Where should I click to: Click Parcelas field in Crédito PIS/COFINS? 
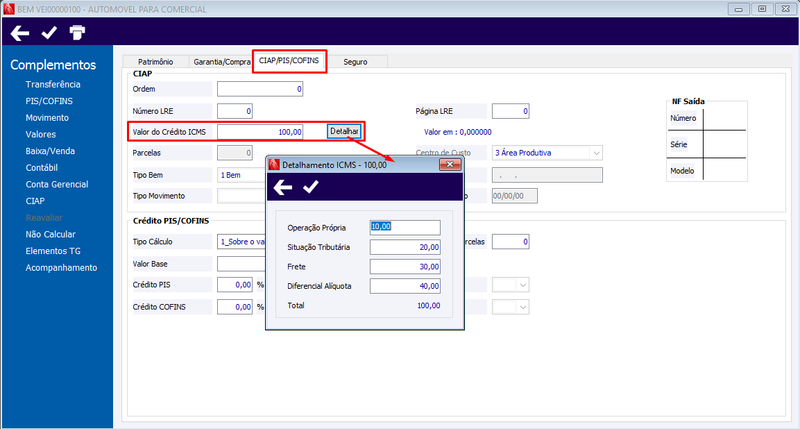[510, 242]
